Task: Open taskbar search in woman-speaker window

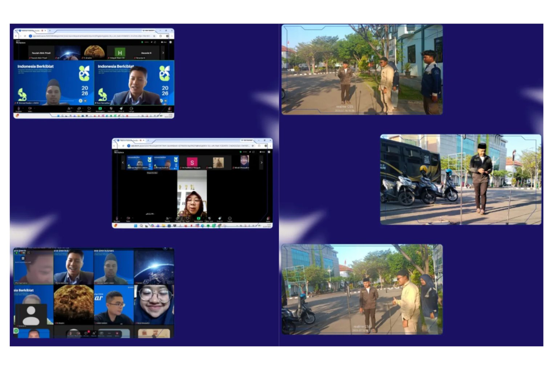Action: click(141, 226)
